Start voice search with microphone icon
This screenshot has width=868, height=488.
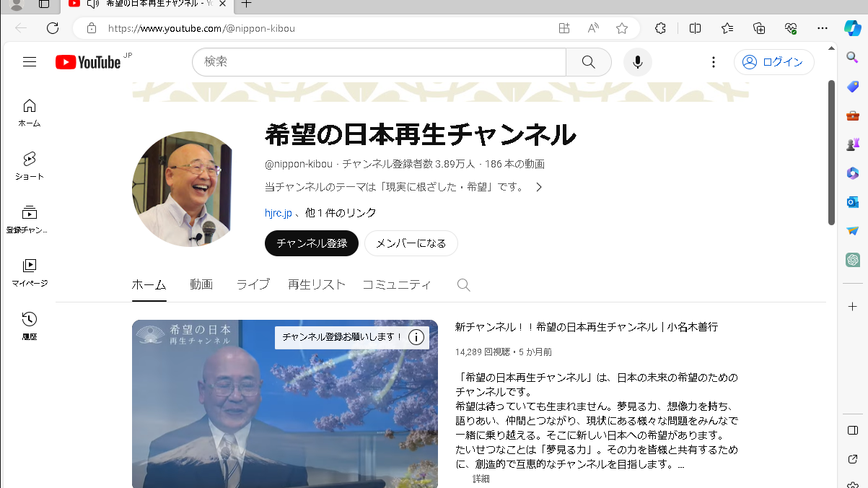pyautogui.click(x=637, y=62)
